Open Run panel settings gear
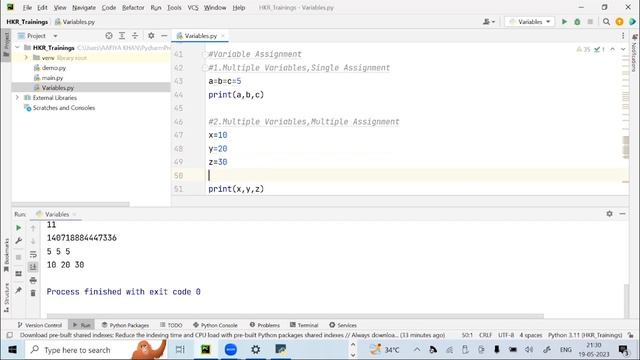Screen dimensions: 640x360 609,214
